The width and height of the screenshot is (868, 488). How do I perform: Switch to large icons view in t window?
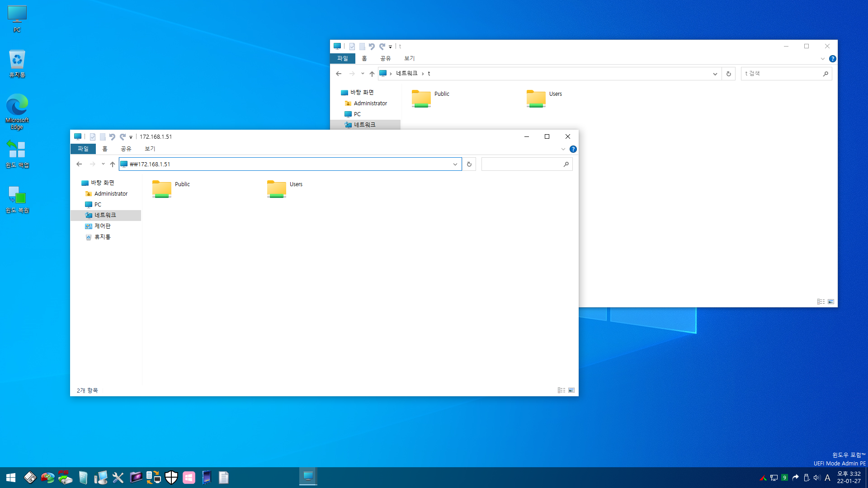[x=831, y=302]
